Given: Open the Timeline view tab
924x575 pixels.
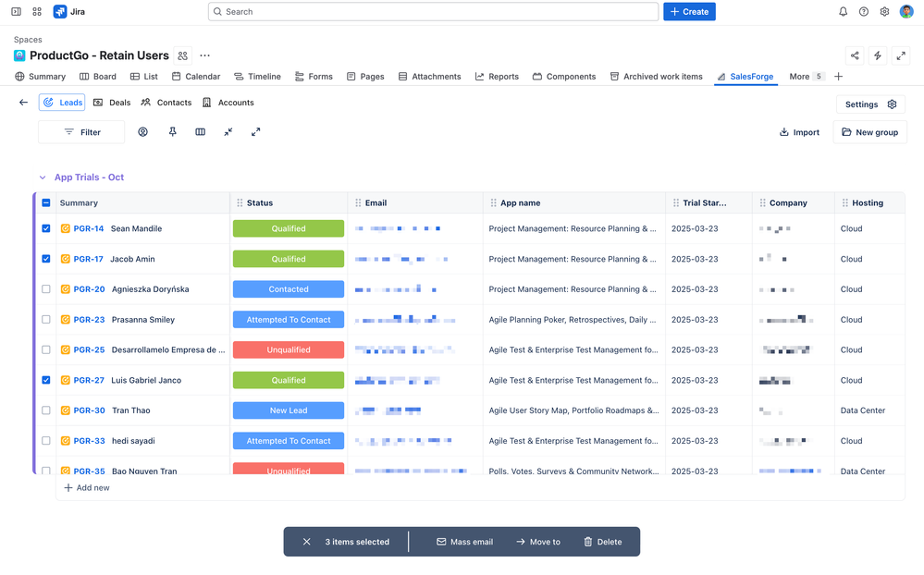Looking at the screenshot, I should pyautogui.click(x=257, y=77).
